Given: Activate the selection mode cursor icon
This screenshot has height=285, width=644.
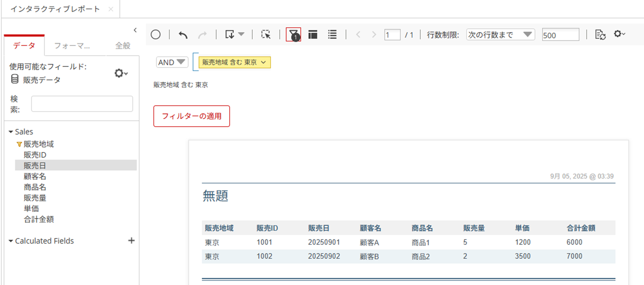Looking at the screenshot, I should (x=266, y=34).
